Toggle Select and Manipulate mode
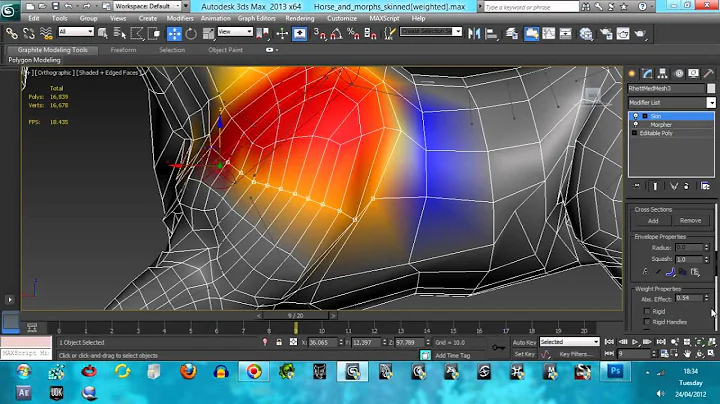This screenshot has height=404, width=720. point(282,33)
